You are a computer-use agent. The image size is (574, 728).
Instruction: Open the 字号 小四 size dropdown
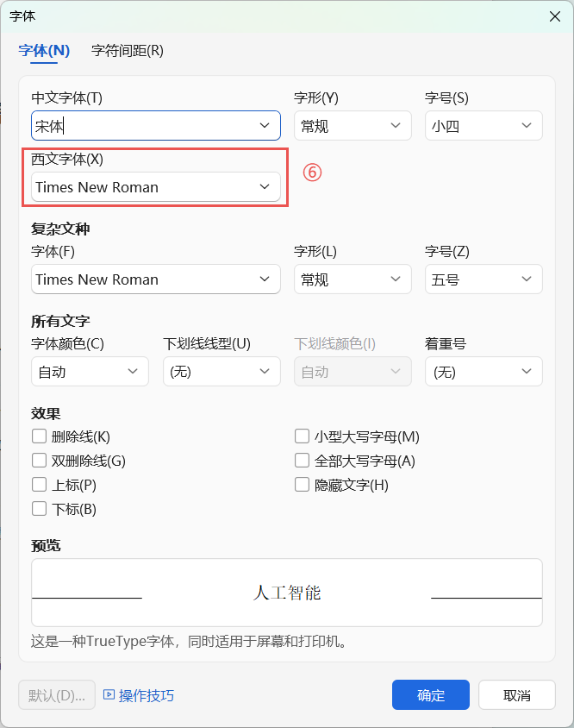tap(527, 126)
